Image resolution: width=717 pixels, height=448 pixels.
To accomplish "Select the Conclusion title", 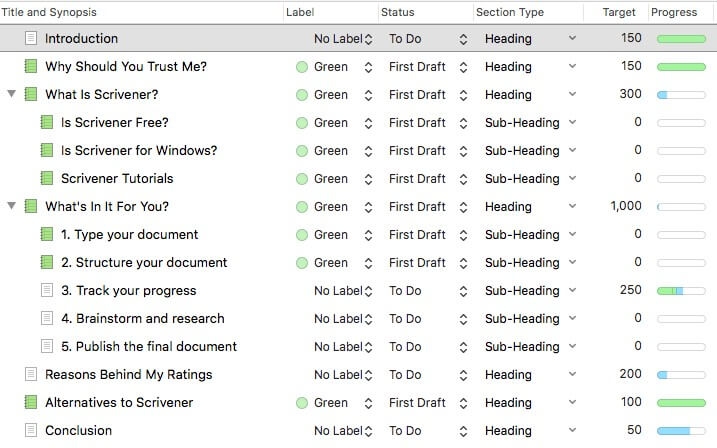I will coord(79,430).
